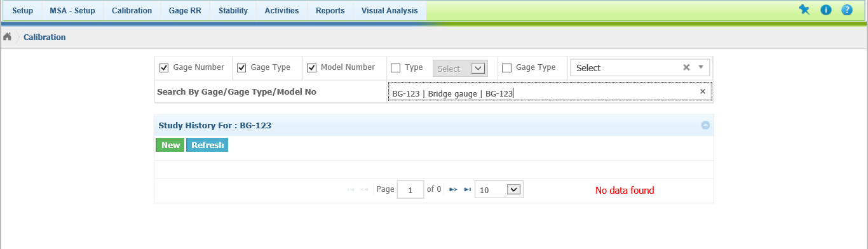This screenshot has height=249, width=868.
Task: Uncheck the Gage Number checkbox
Action: click(x=164, y=67)
